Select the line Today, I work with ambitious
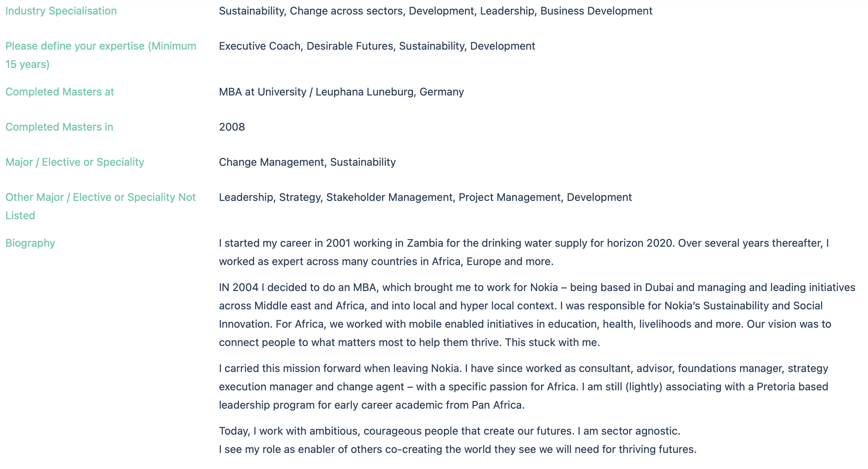Image resolution: width=868 pixels, height=469 pixels. point(450,431)
